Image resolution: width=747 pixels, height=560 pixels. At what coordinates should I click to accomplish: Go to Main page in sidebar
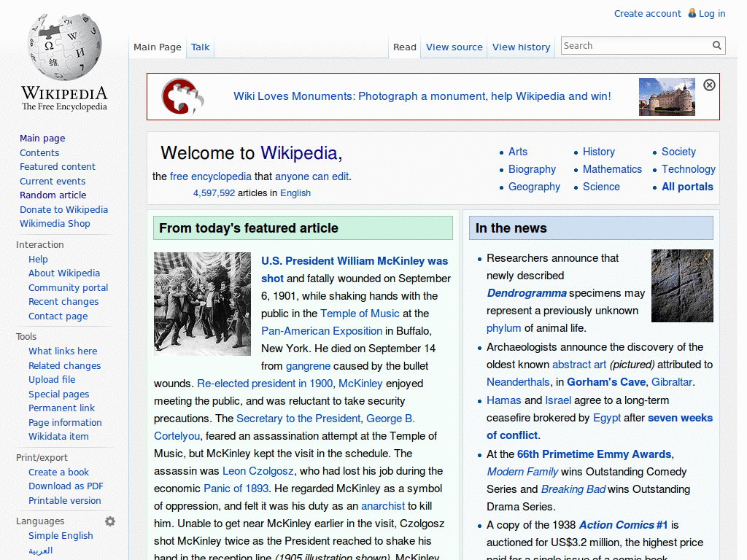point(42,138)
